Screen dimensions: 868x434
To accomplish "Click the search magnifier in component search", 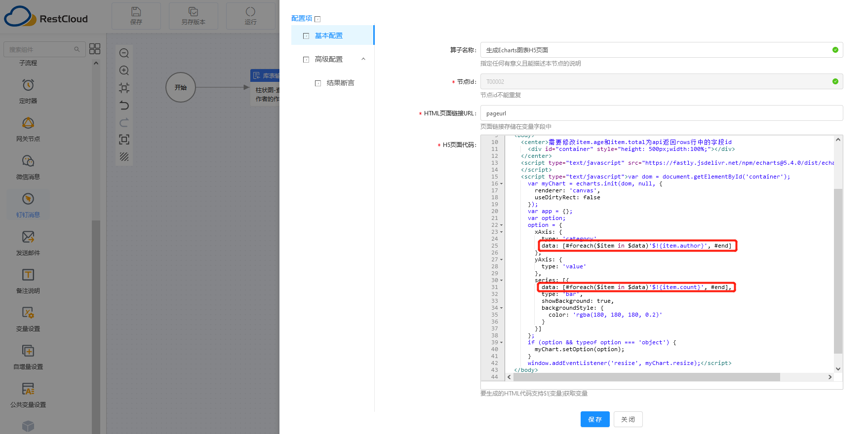I will pos(77,49).
